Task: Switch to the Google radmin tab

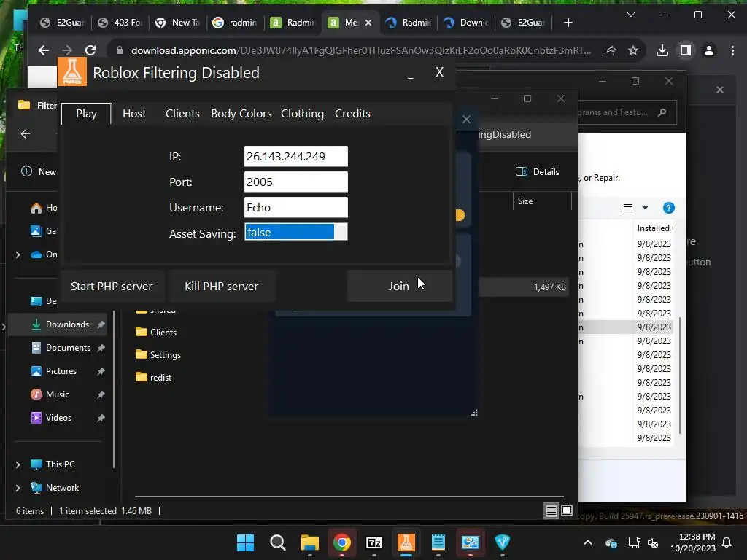Action: (x=235, y=23)
